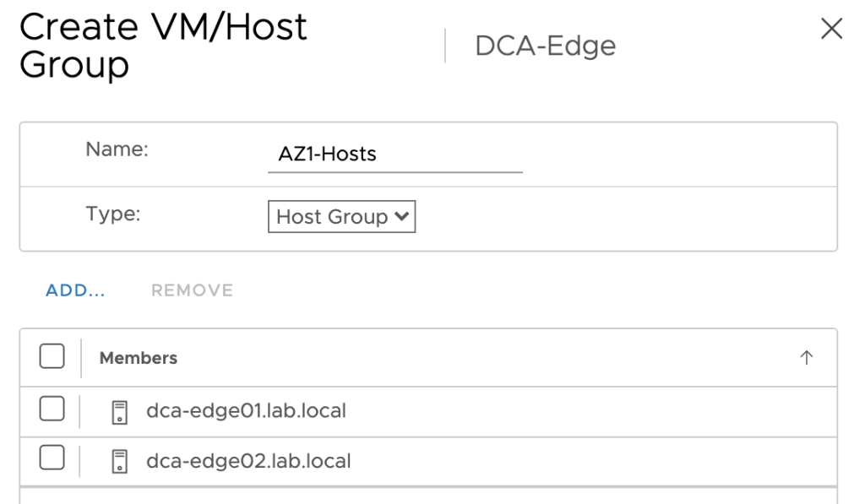Click the Create VM/Host Group title

point(163,46)
